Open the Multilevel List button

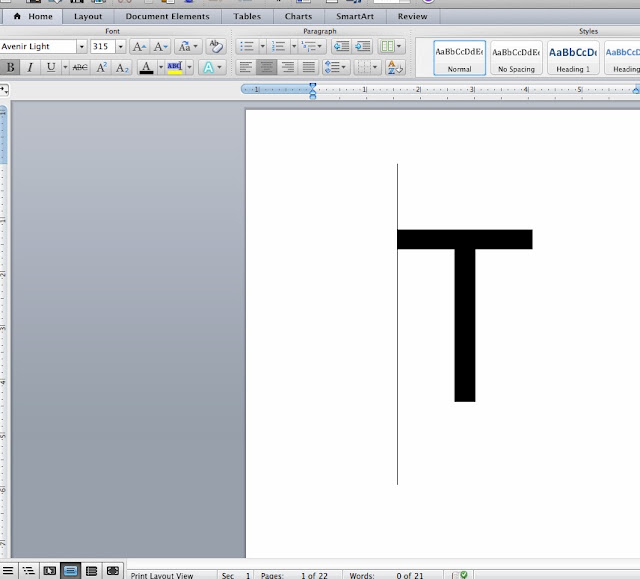click(312, 47)
